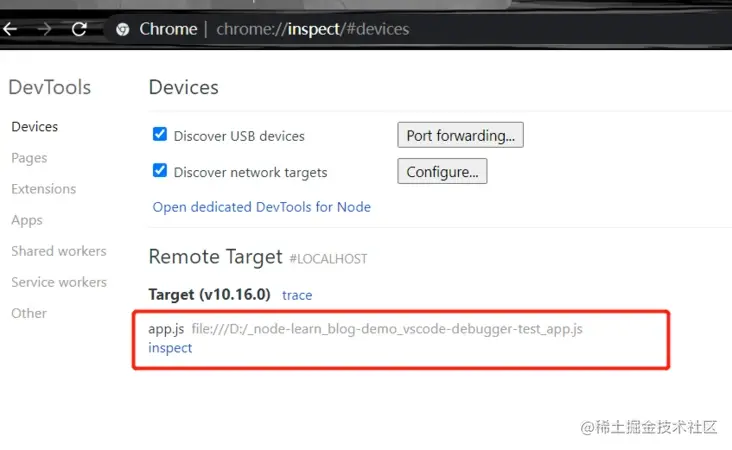
Task: Switch to the Pages section
Action: coord(29,158)
